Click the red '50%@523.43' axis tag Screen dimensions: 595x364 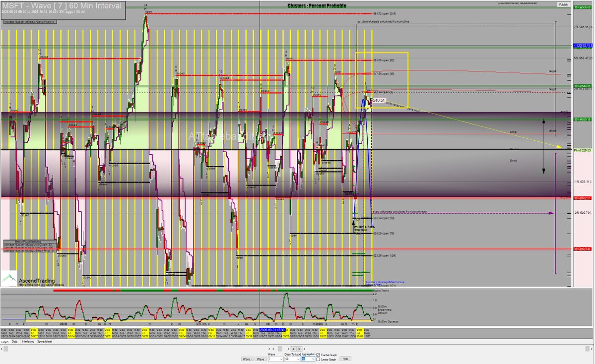(x=583, y=249)
